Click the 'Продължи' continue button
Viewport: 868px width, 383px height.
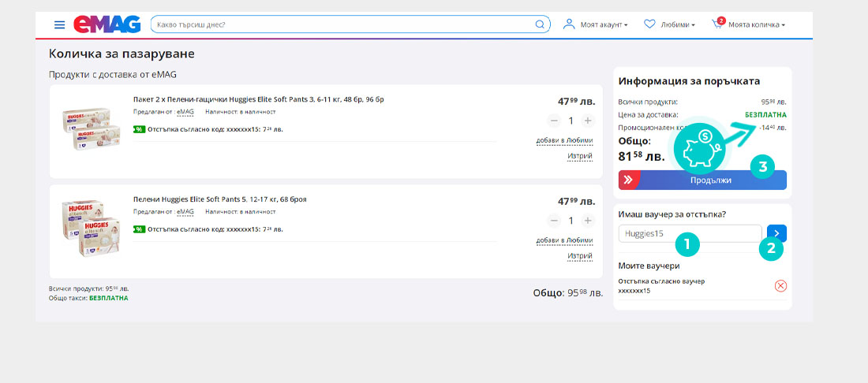(x=702, y=180)
